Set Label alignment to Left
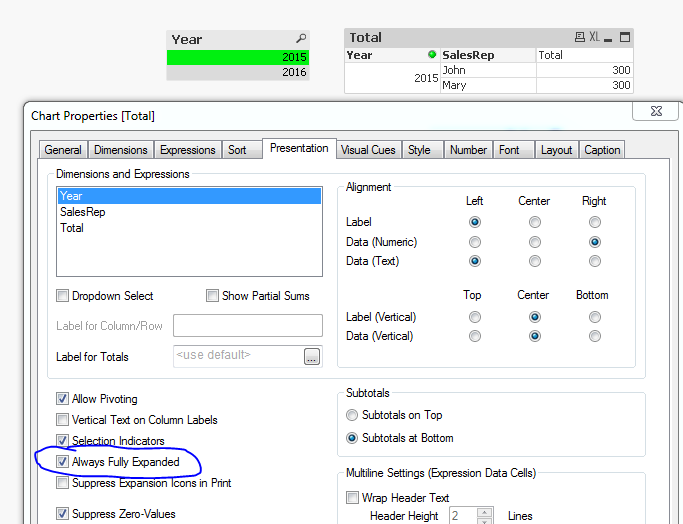The image size is (683, 524). click(x=475, y=222)
